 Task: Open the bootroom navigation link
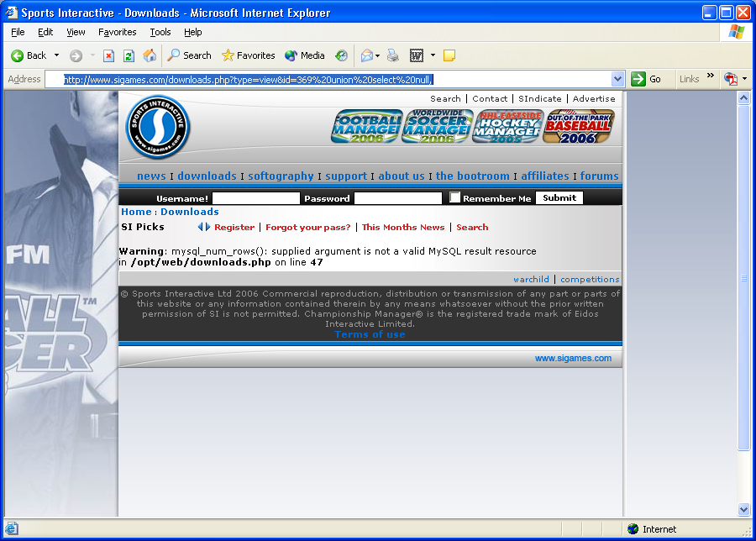472,176
